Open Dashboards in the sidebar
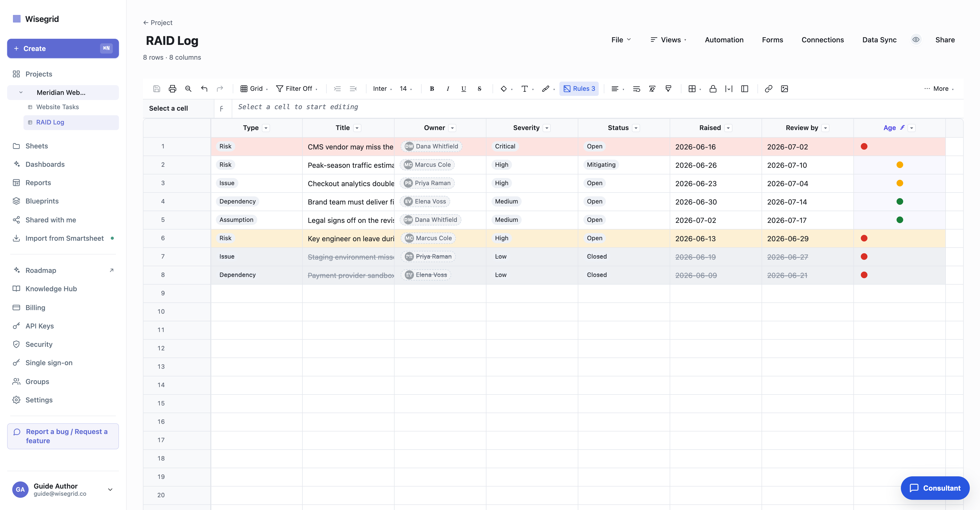 click(x=45, y=164)
